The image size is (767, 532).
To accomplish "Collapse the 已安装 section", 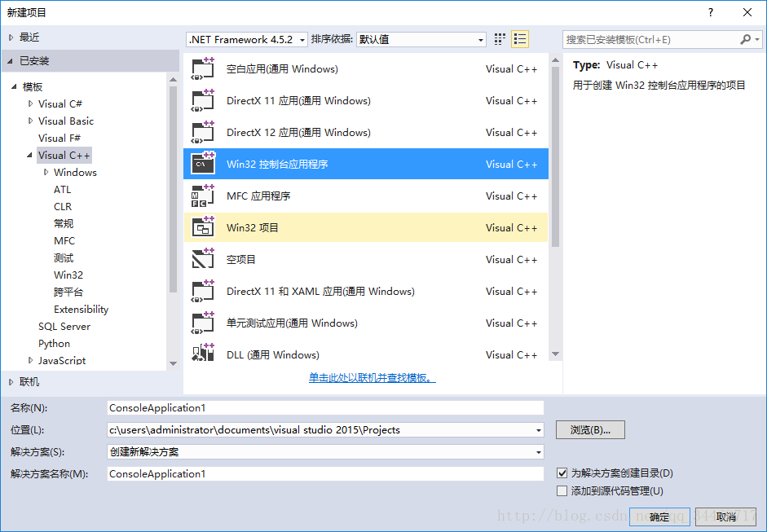I will click(x=11, y=60).
